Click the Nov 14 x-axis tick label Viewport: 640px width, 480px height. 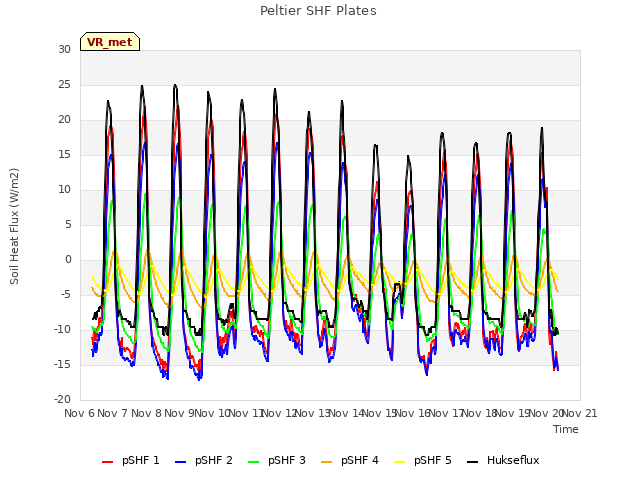click(345, 413)
